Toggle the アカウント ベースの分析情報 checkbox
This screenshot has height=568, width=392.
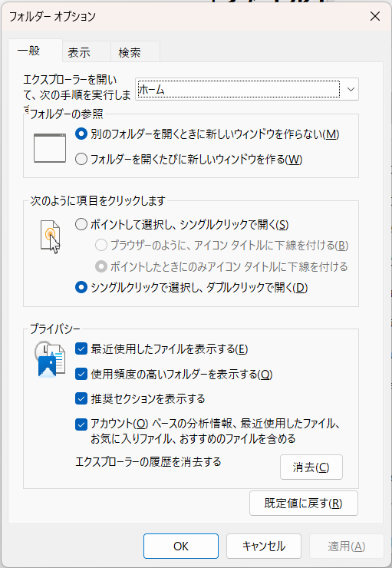pos(81,424)
